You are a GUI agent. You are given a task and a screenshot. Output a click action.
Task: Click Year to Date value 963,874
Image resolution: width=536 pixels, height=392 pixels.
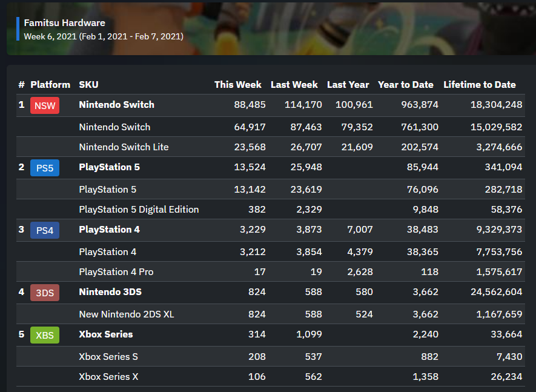coord(420,105)
